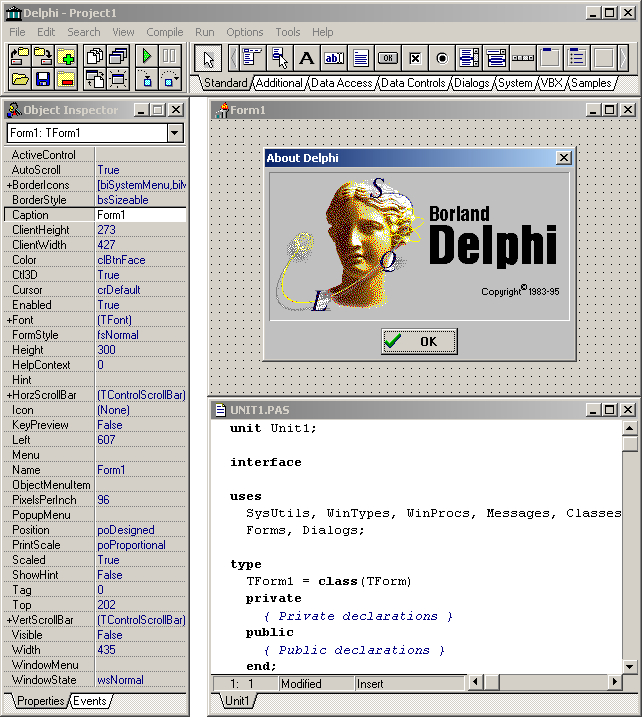Open the Search menu
The height and width of the screenshot is (717, 642).
pyautogui.click(x=84, y=32)
